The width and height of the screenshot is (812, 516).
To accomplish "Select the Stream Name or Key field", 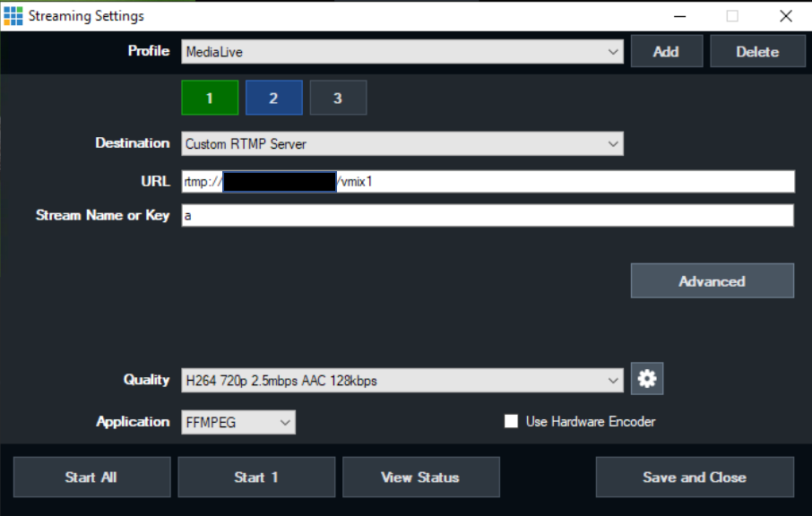I will coord(487,215).
